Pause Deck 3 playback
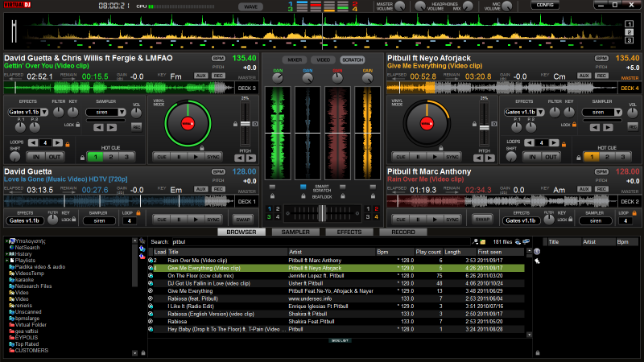 (179, 157)
